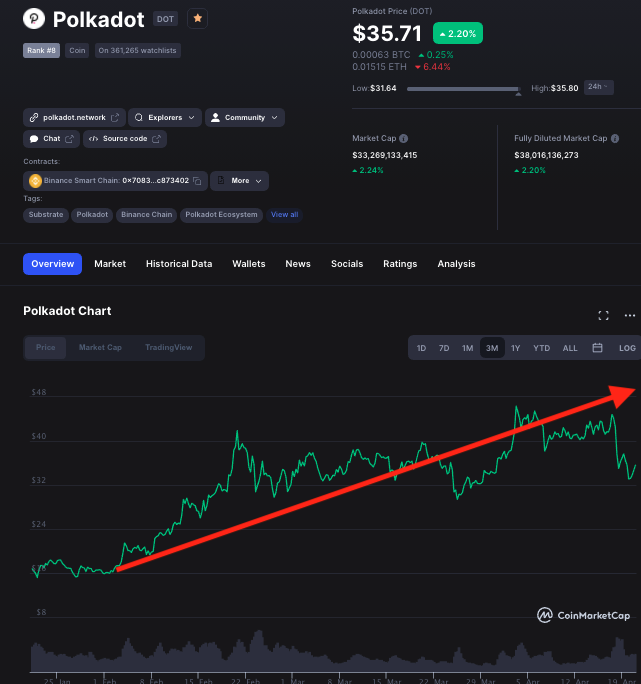Click the Binance Chain tag
This screenshot has width=641, height=684.
point(147,215)
